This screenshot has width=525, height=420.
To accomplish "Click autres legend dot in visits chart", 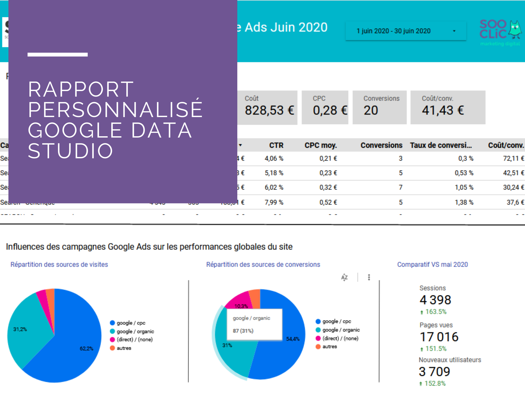I will (112, 348).
